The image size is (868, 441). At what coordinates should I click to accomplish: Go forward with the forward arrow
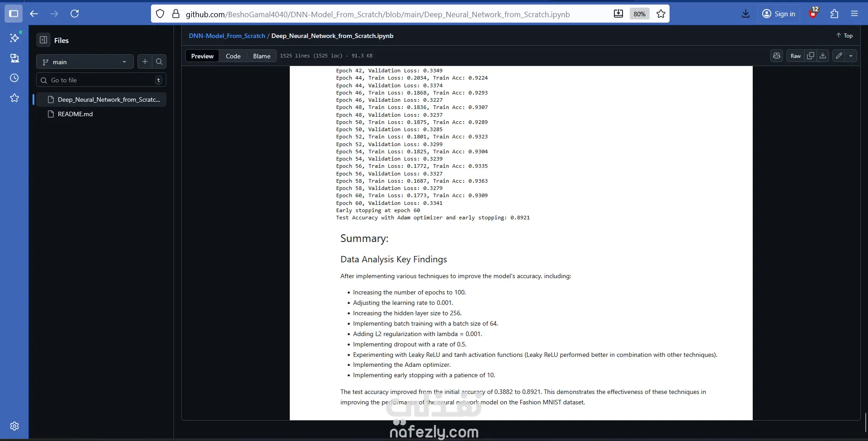(54, 14)
